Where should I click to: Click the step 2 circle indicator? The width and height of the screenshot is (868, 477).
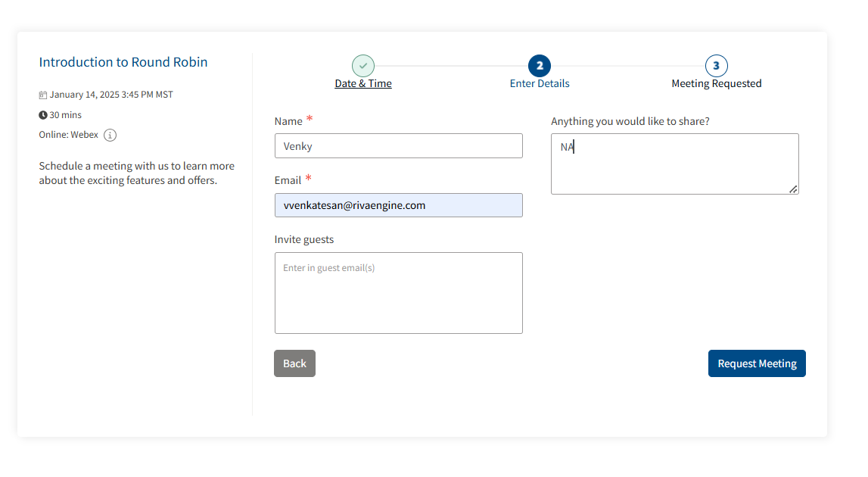(540, 66)
